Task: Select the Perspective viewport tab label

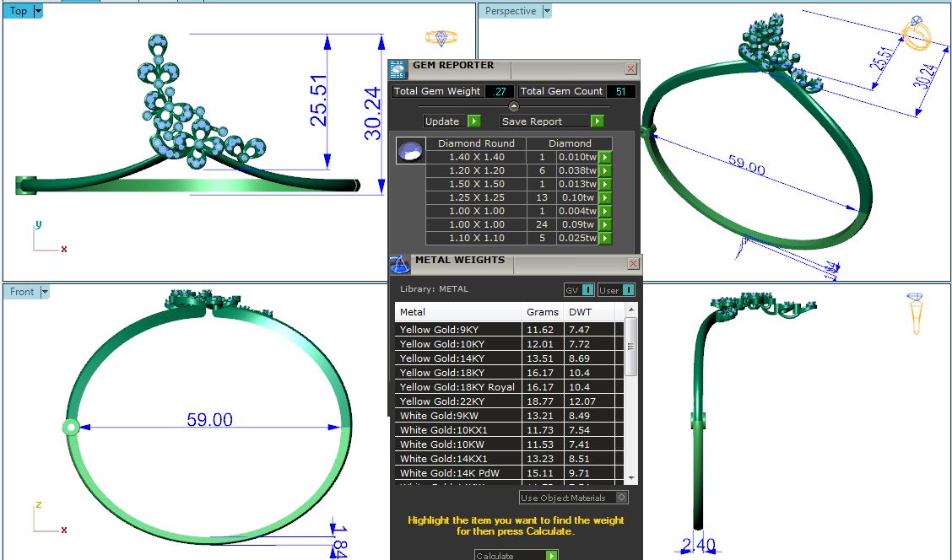Action: [x=510, y=12]
